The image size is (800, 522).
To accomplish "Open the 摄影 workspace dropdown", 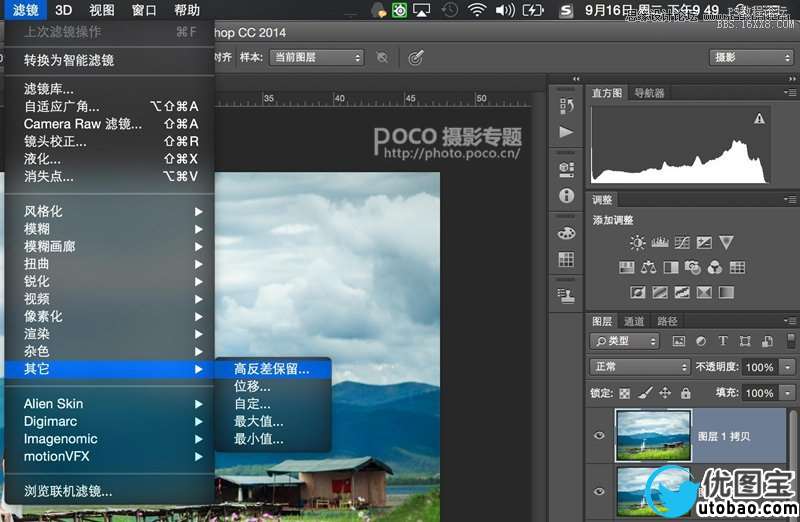I will 752,58.
